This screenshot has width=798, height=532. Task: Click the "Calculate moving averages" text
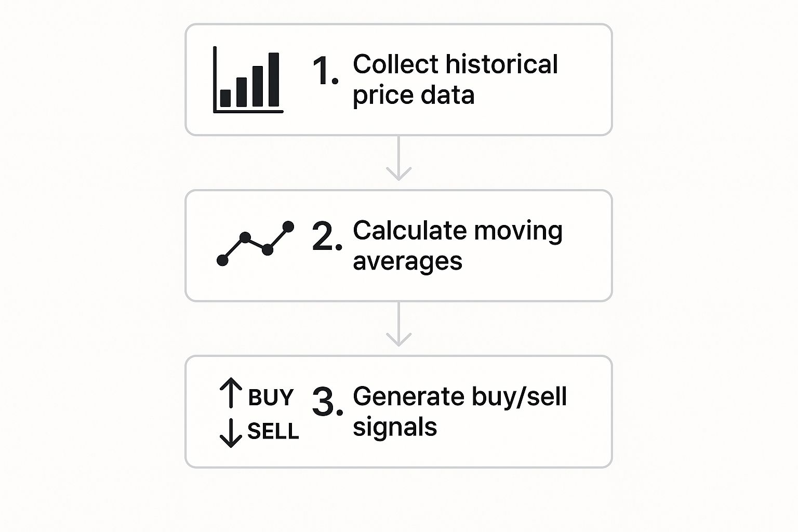point(458,245)
